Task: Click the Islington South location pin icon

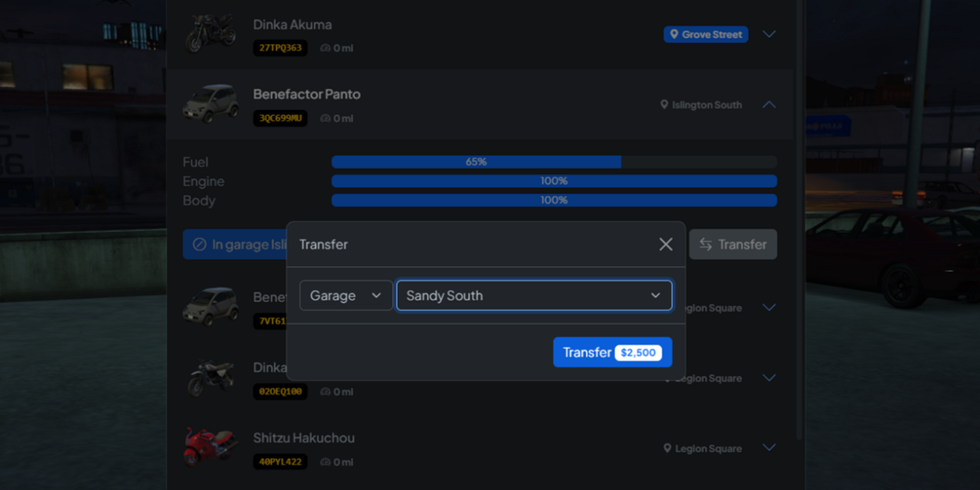Action: (665, 105)
